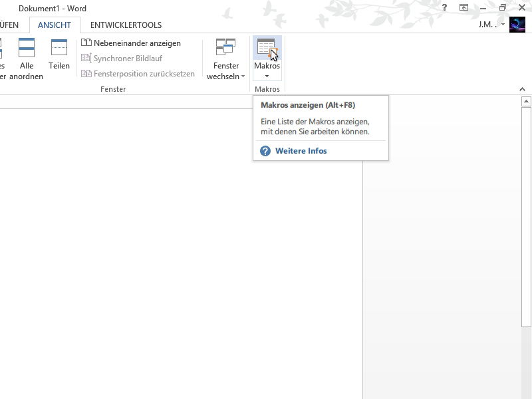Click the blue help question mark icon

pos(265,151)
